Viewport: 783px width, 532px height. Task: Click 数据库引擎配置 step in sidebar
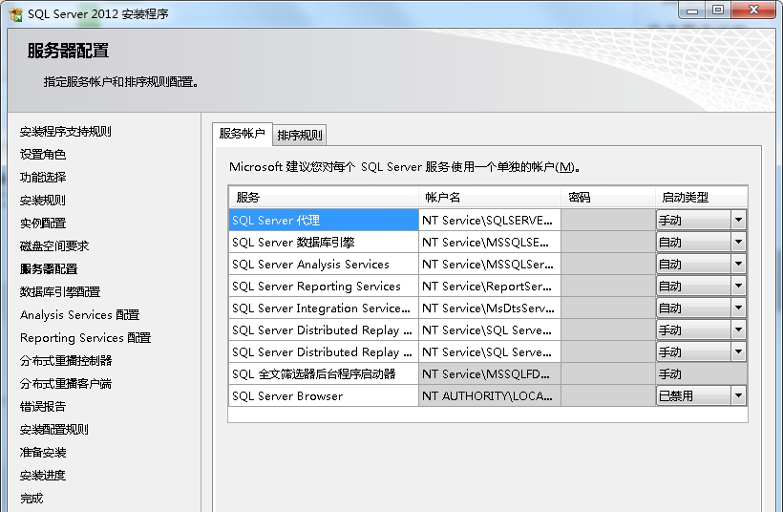60,291
